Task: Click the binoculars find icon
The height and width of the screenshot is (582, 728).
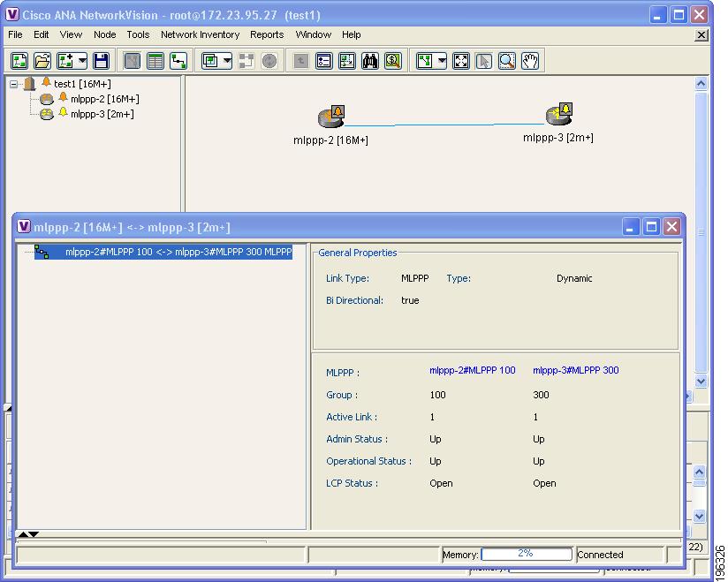Action: tap(370, 61)
